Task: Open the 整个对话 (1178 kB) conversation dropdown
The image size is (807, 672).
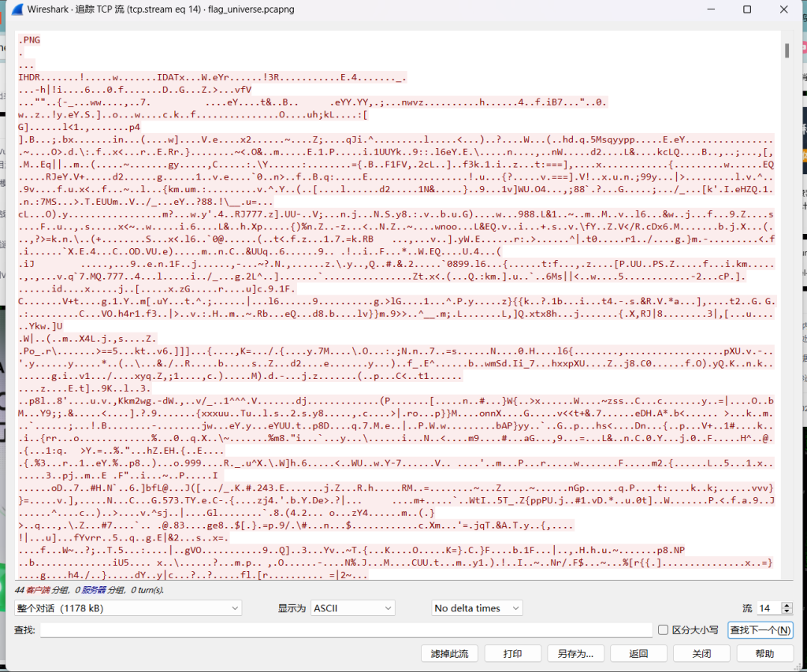Action: (x=128, y=608)
